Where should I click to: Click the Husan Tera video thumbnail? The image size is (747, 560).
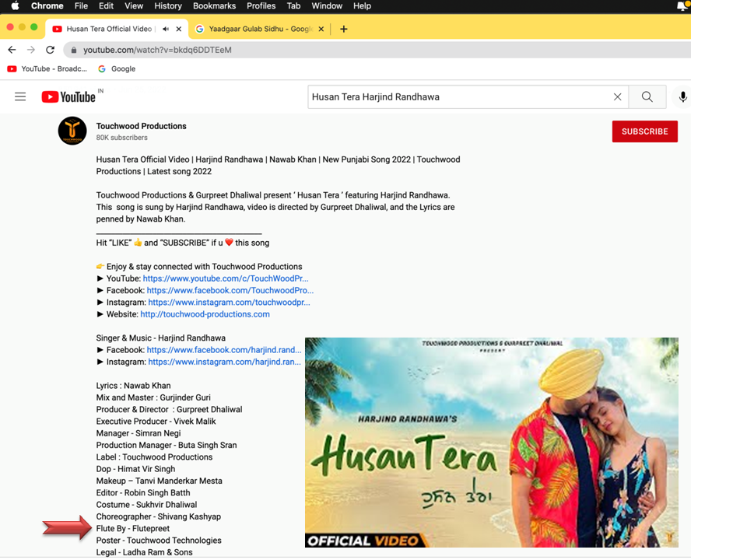coord(491,442)
